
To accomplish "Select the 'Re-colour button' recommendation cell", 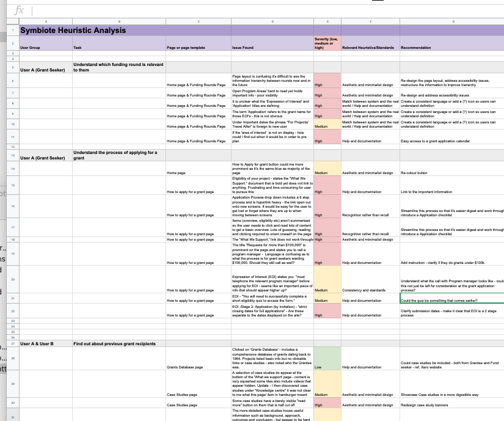I will 452,169.
